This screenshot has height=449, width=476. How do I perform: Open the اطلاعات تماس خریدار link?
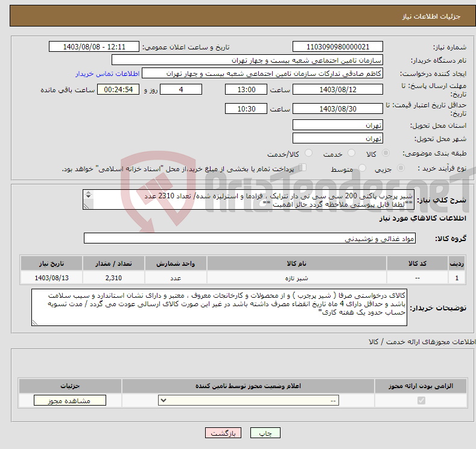[x=107, y=74]
